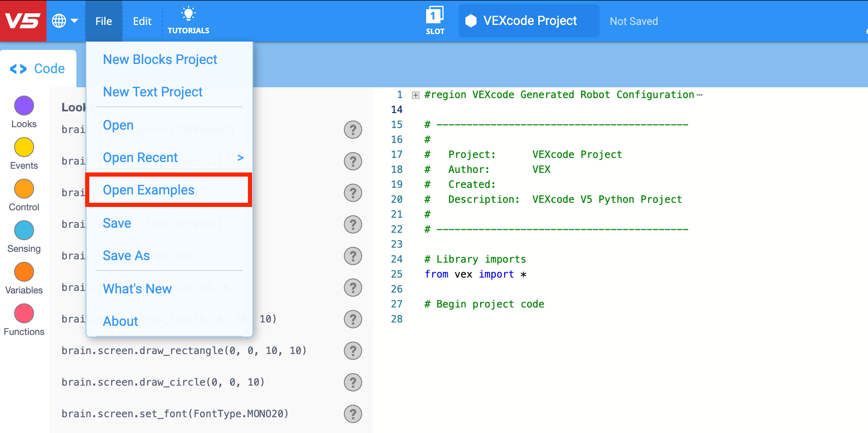The height and width of the screenshot is (433, 868).
Task: Open help for brain.screen.draw_rectangle command
Action: [x=353, y=351]
